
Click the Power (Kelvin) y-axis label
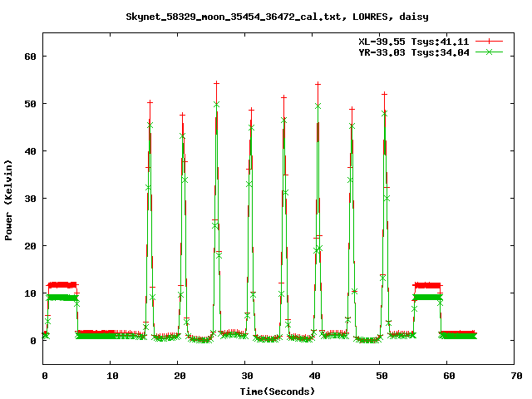[8, 200]
